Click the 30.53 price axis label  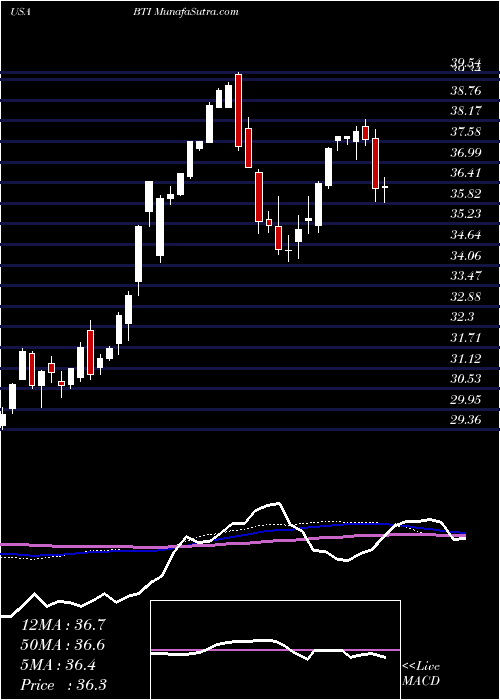pos(466,379)
